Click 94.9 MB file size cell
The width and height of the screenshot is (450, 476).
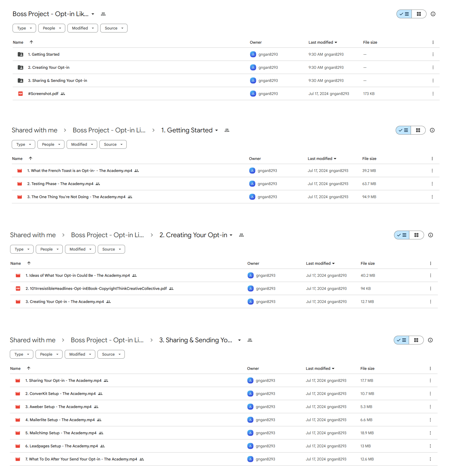point(369,197)
